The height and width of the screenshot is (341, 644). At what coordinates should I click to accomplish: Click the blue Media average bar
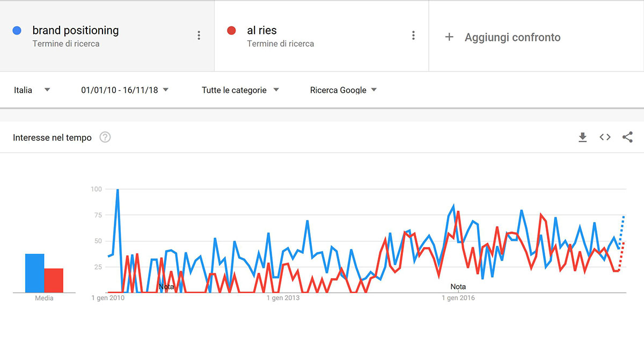click(x=35, y=273)
